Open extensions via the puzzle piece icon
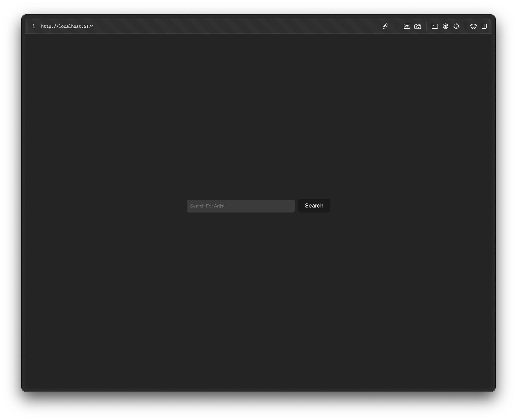517x420 pixels. [x=473, y=26]
